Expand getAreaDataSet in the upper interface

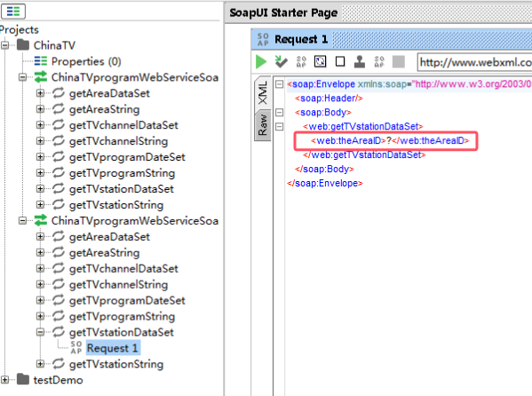(40, 93)
